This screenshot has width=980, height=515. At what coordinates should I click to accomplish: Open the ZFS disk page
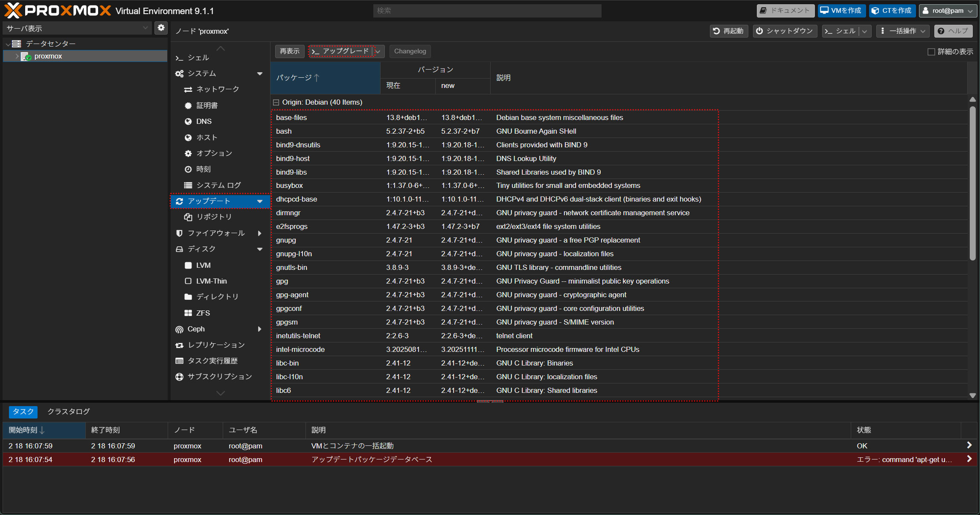203,313
